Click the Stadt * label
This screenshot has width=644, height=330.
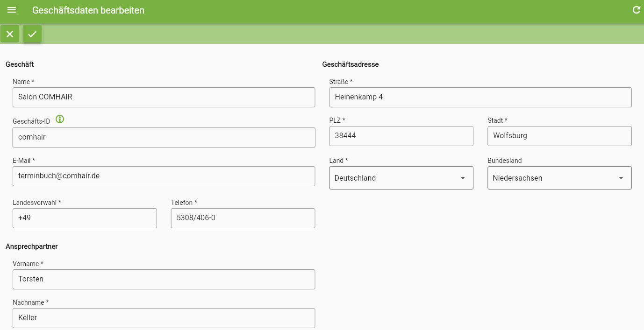click(x=497, y=120)
